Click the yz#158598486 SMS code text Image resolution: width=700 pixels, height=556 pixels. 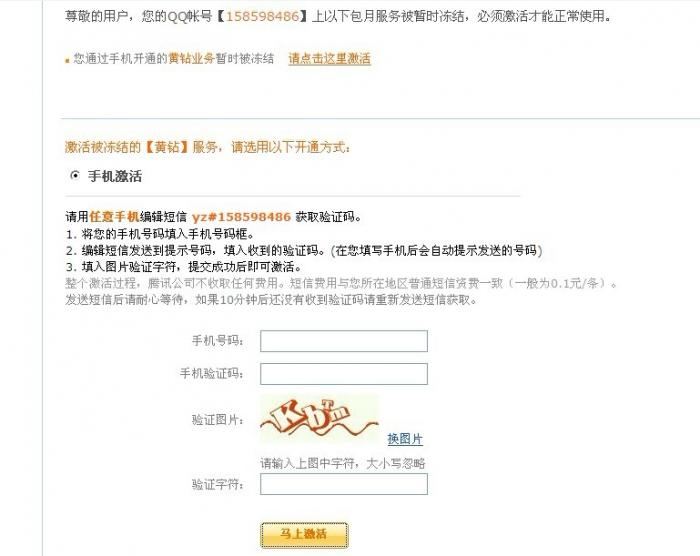point(241,217)
